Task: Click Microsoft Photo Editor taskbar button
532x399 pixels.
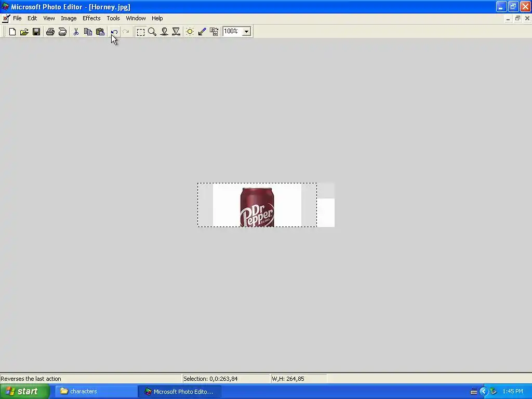Action: tap(180, 392)
